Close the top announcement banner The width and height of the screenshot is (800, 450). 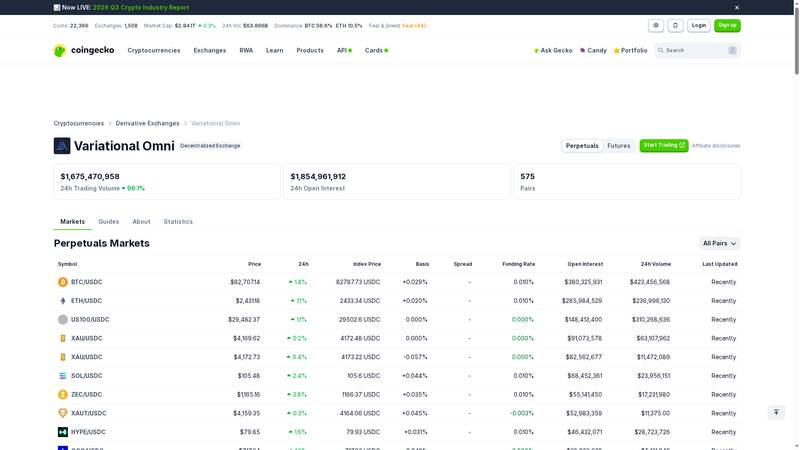coord(737,8)
